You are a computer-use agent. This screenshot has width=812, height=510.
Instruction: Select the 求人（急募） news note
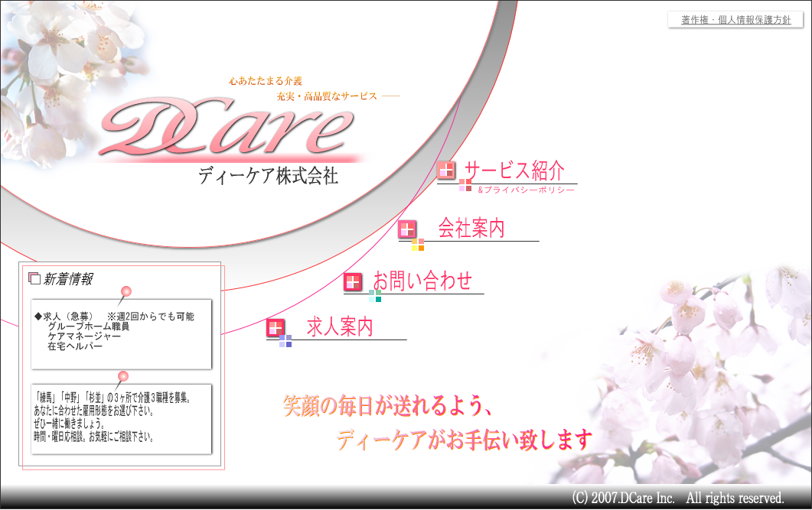pyautogui.click(x=121, y=333)
